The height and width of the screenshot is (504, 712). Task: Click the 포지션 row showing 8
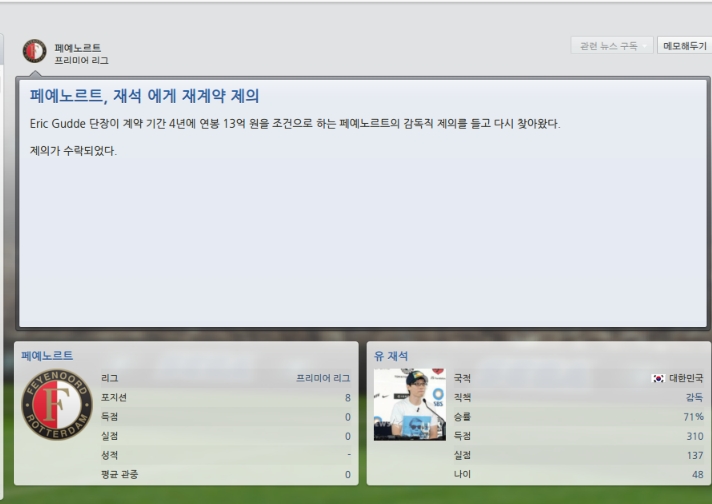(x=226, y=398)
